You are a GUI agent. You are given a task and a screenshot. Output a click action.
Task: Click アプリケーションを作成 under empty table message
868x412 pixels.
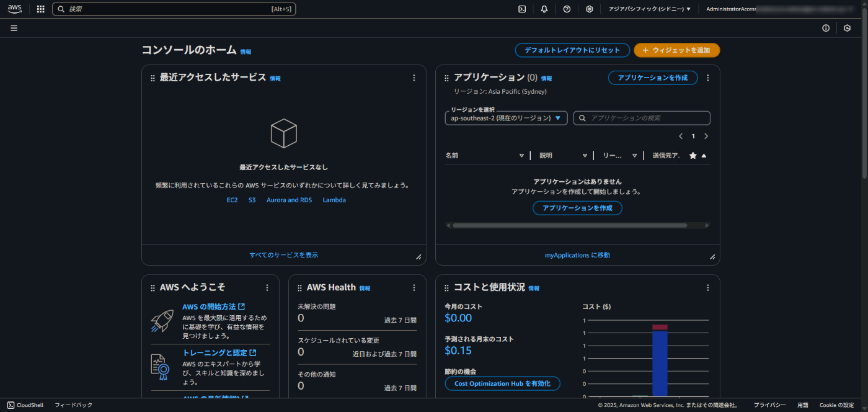coord(577,208)
